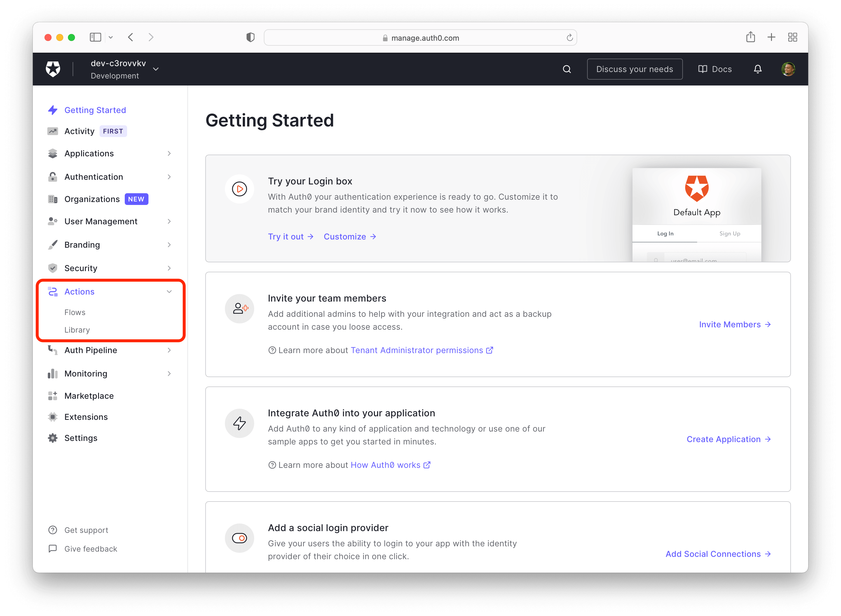
Task: Click the Discuss your needs button
Action: [x=634, y=68]
